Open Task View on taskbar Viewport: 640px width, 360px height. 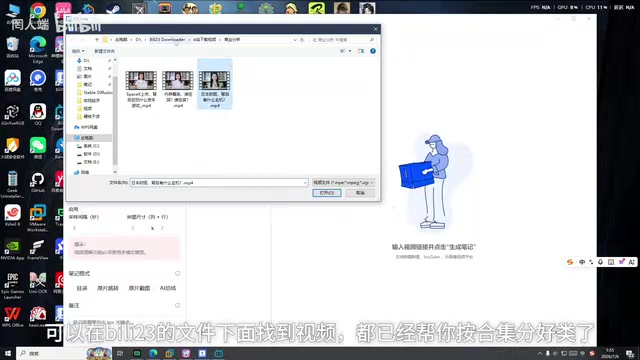tap(120, 353)
